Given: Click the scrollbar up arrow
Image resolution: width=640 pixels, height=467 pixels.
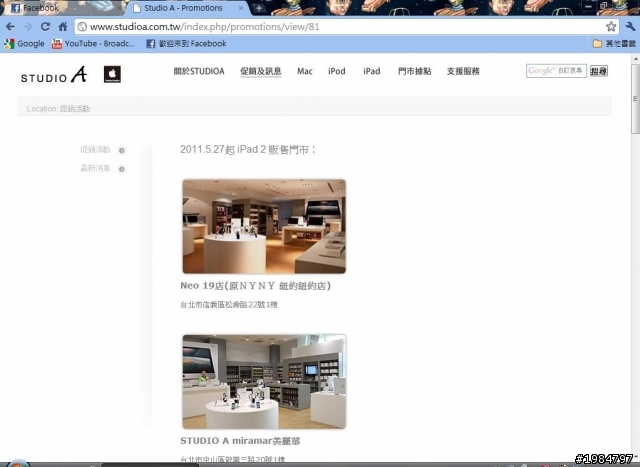Looking at the screenshot, I should pos(636,59).
